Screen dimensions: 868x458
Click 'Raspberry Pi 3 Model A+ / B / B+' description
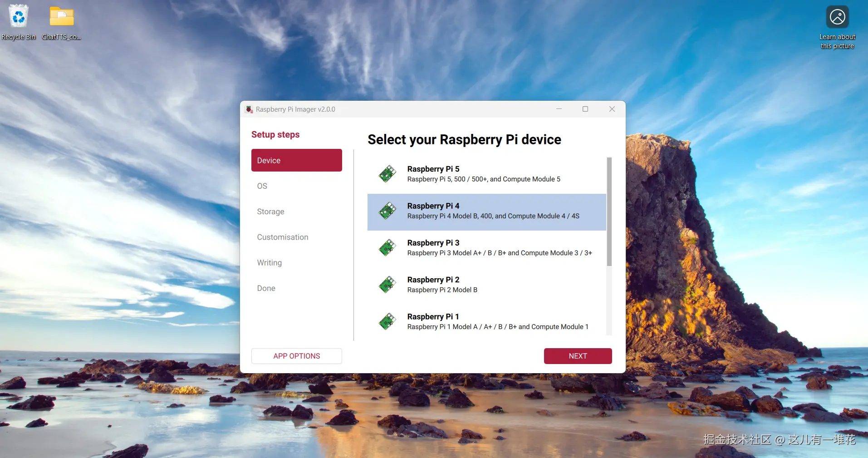point(500,253)
